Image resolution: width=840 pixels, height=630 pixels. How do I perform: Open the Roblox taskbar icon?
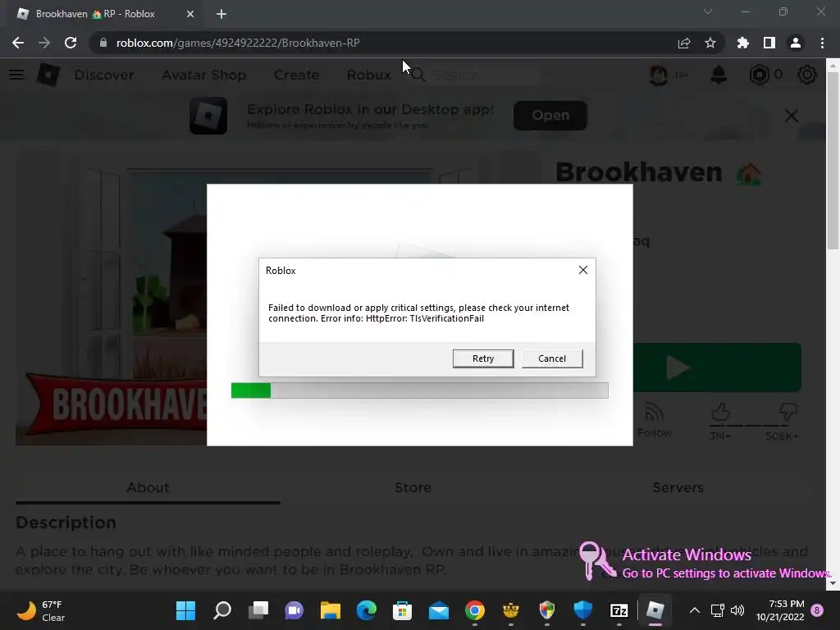pos(655,610)
